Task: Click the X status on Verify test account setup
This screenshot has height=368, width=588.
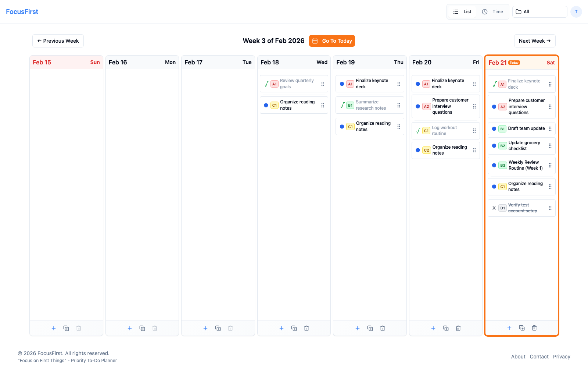Action: tap(494, 208)
